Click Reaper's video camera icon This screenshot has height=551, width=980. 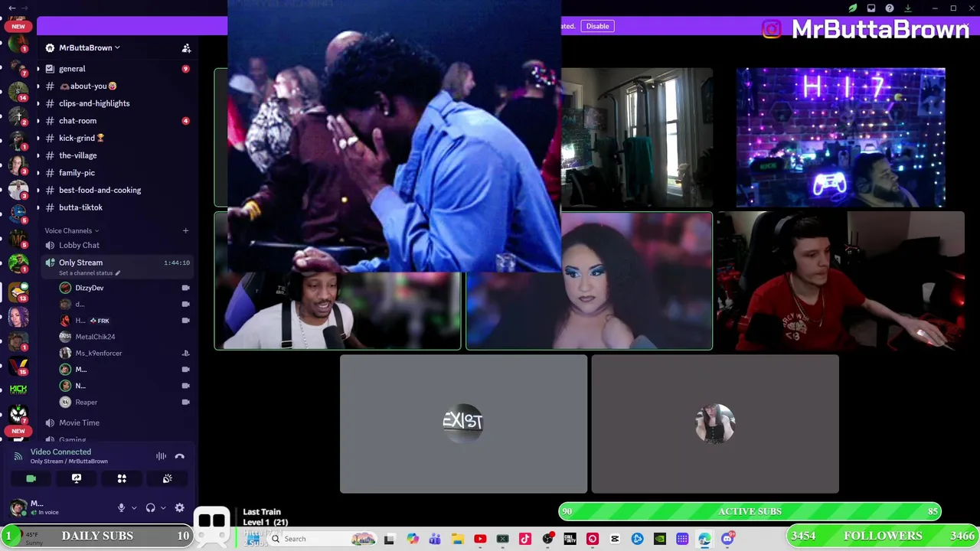[185, 402]
